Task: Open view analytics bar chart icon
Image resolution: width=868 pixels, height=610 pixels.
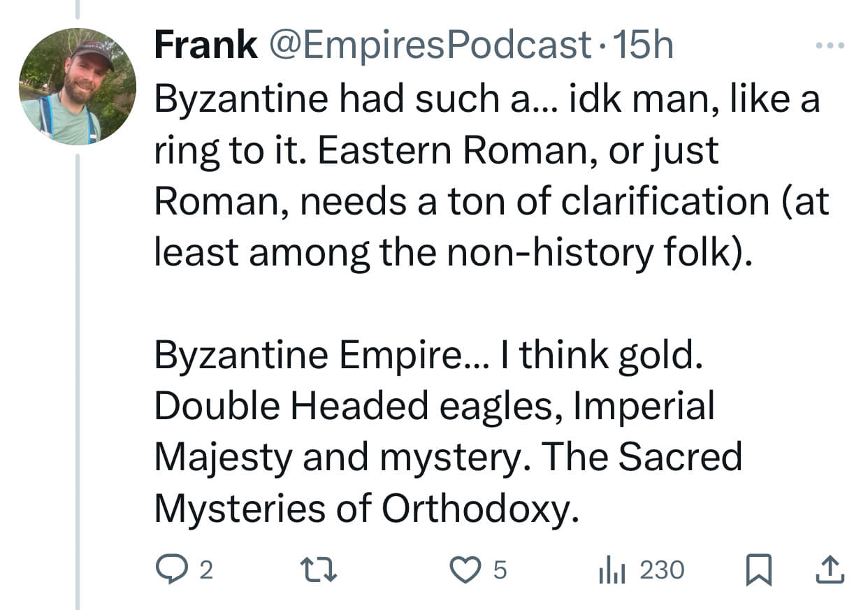Action: click(x=610, y=571)
